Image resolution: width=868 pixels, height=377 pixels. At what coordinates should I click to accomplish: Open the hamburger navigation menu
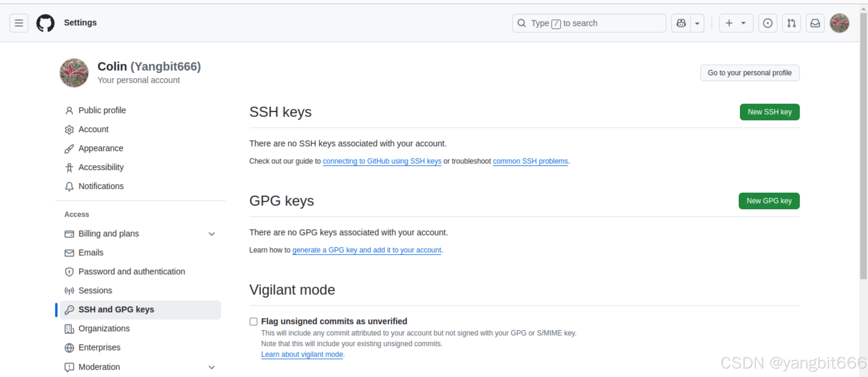click(19, 23)
